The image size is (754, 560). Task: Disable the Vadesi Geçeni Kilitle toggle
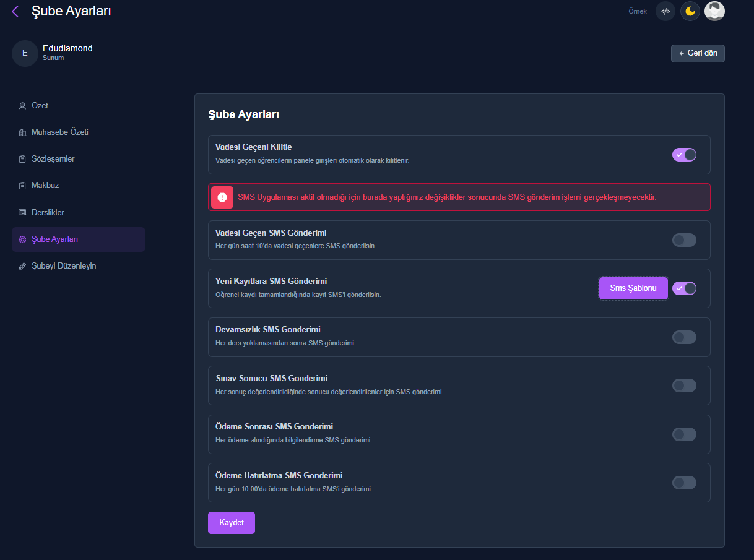point(684,155)
